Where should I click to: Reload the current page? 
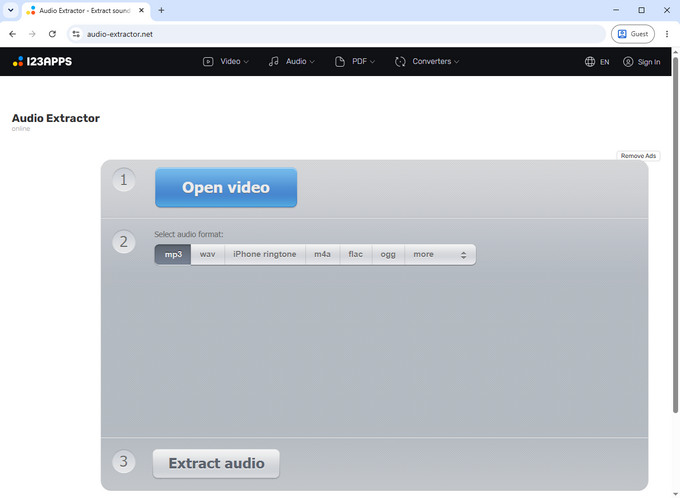pos(52,34)
